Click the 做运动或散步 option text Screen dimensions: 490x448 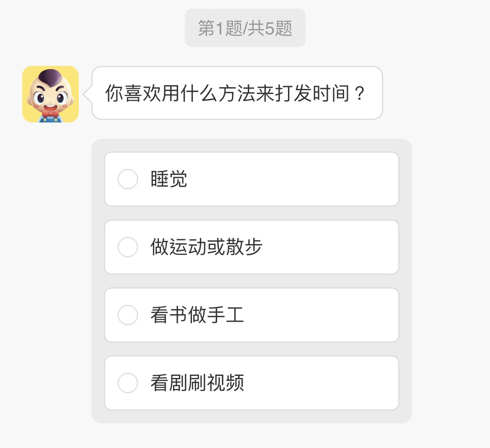[x=206, y=247]
